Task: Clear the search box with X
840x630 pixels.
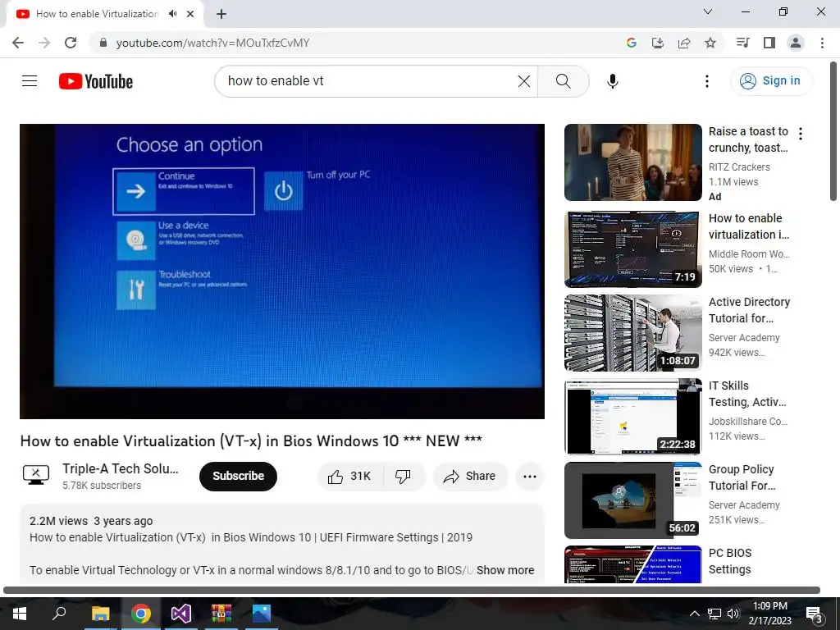Action: 524,81
